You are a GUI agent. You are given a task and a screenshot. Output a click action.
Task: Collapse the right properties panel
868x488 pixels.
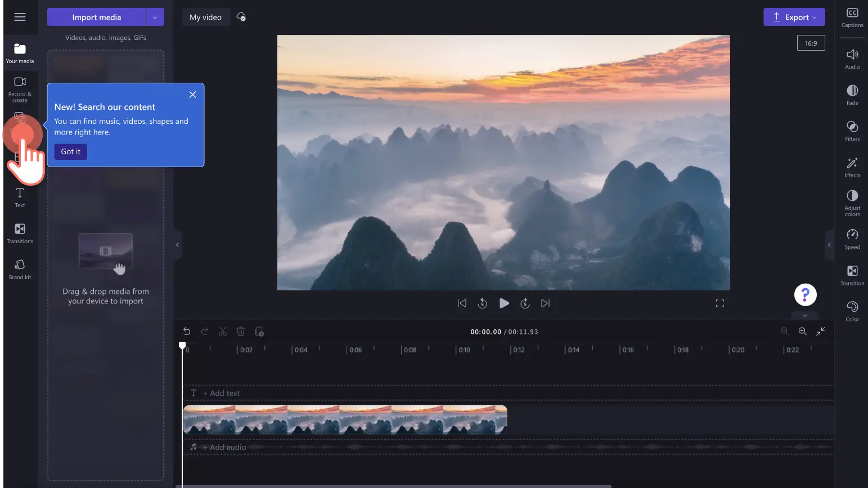829,245
